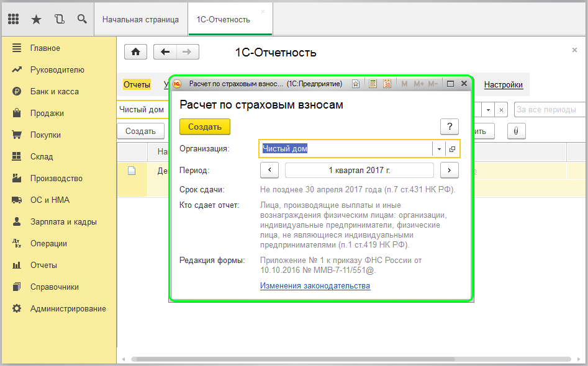Screen dimensions: 588x366
Task: Go to next period arrow
Action: pyautogui.click(x=450, y=170)
